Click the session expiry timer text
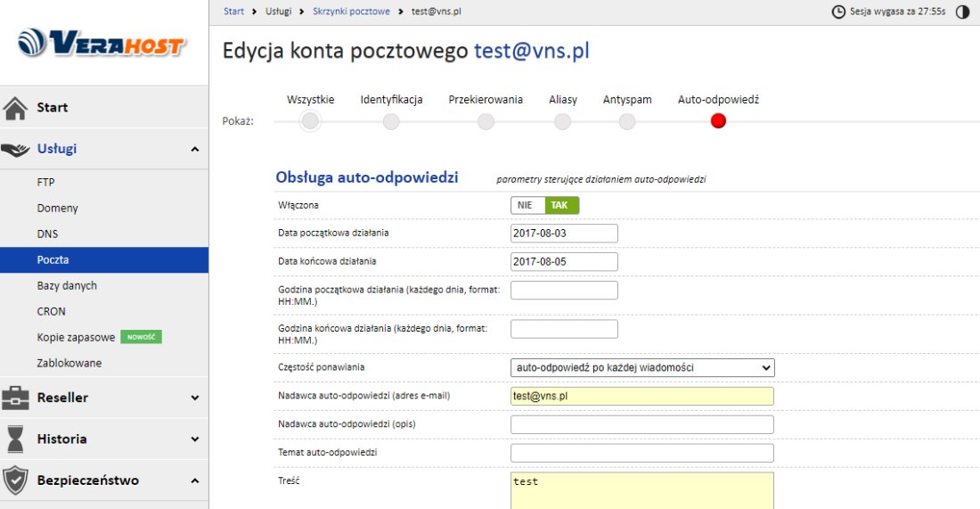 (897, 12)
